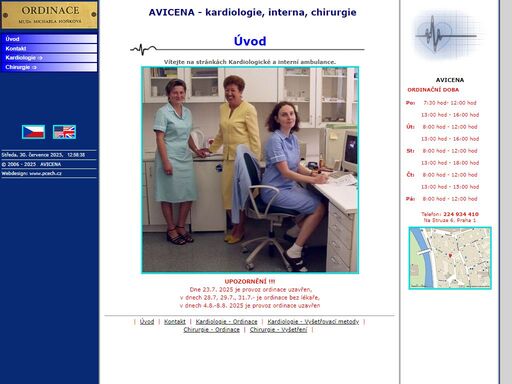Follow the footer Kontakt link
This screenshot has height=384, width=512.
pos(175,322)
